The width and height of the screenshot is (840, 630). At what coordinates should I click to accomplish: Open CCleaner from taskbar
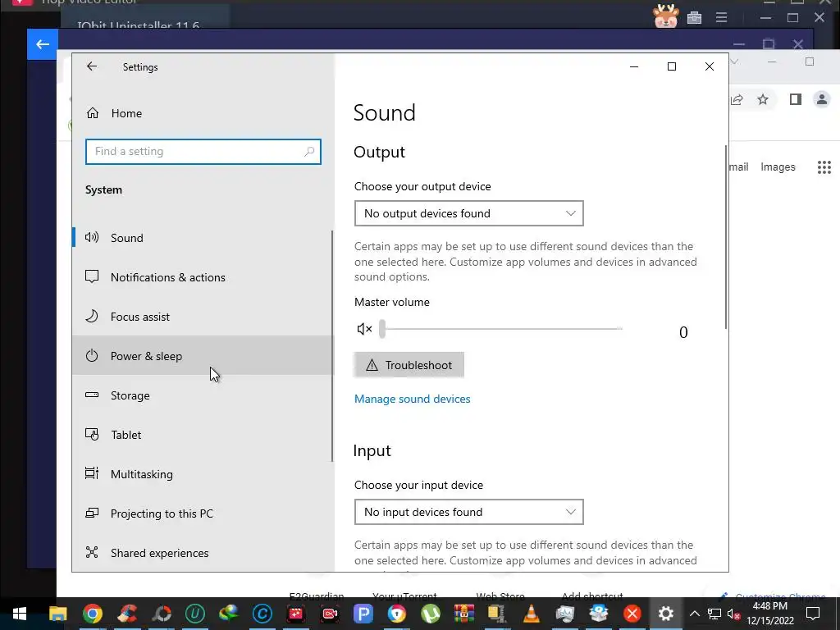(x=126, y=614)
